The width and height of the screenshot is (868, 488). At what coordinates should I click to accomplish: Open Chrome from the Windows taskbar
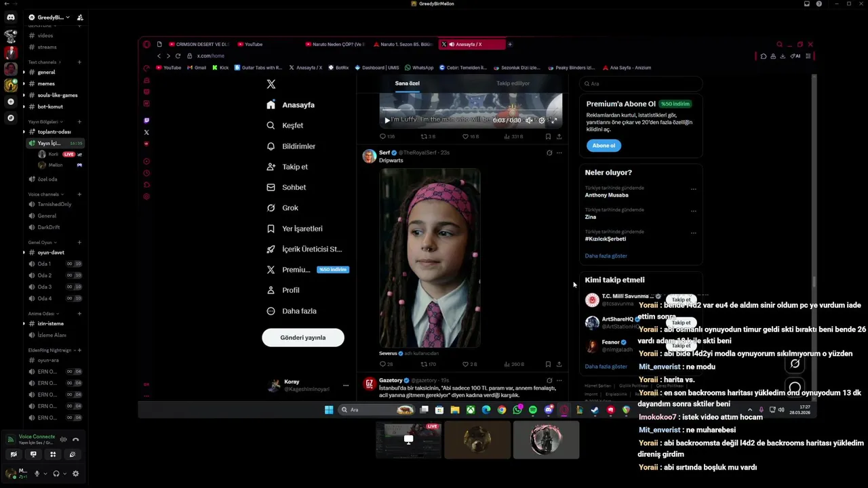point(502,409)
